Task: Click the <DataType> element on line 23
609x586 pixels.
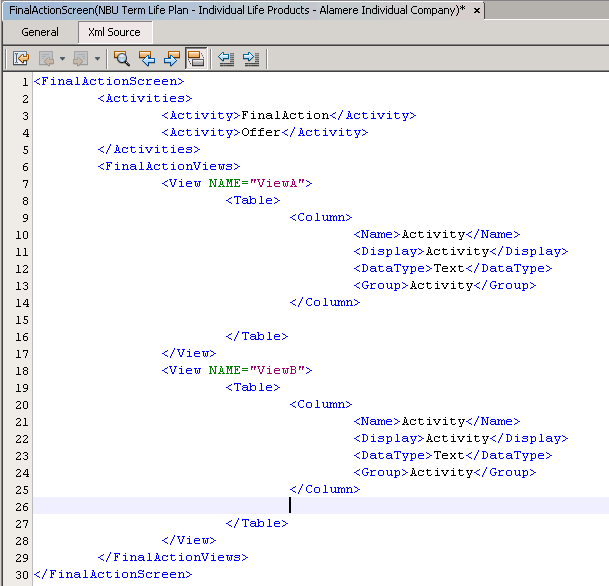Action: pyautogui.click(x=452, y=455)
